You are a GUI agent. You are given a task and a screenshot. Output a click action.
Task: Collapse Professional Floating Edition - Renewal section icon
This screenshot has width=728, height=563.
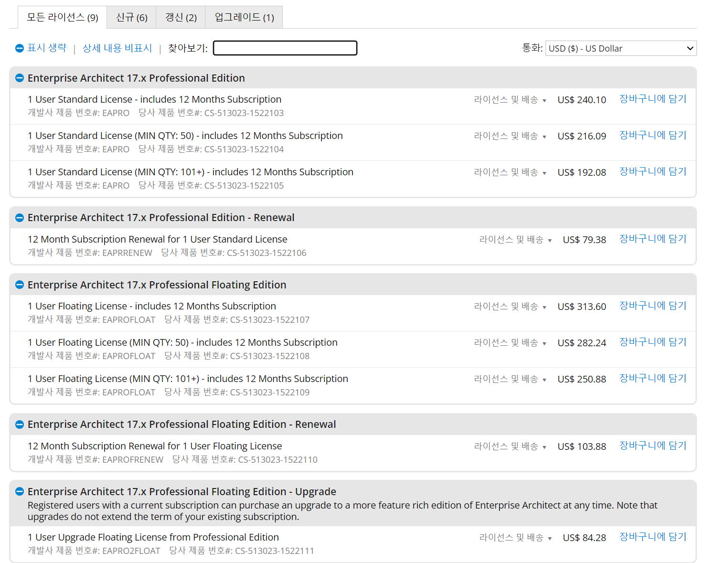(20, 425)
